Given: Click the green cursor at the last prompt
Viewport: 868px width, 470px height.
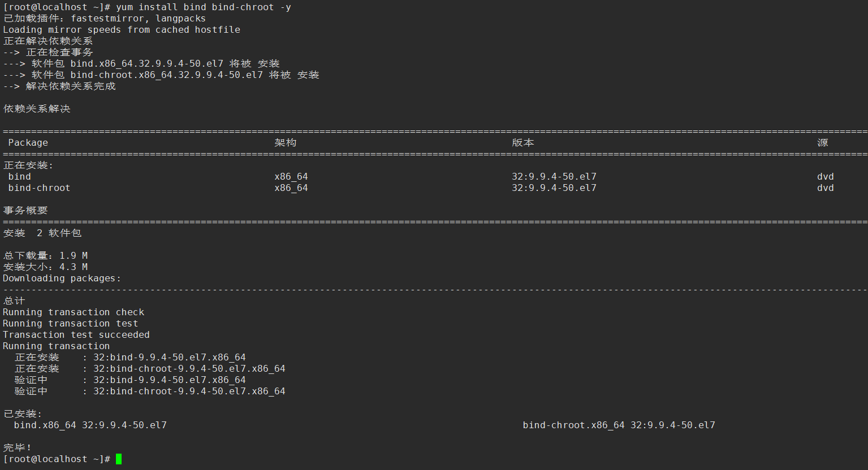Looking at the screenshot, I should 119,459.
